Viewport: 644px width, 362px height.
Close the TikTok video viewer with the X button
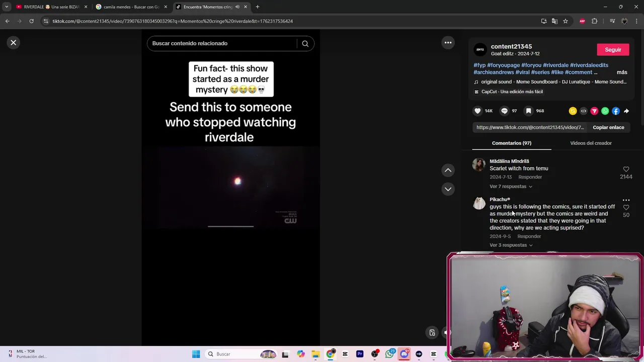[14, 43]
